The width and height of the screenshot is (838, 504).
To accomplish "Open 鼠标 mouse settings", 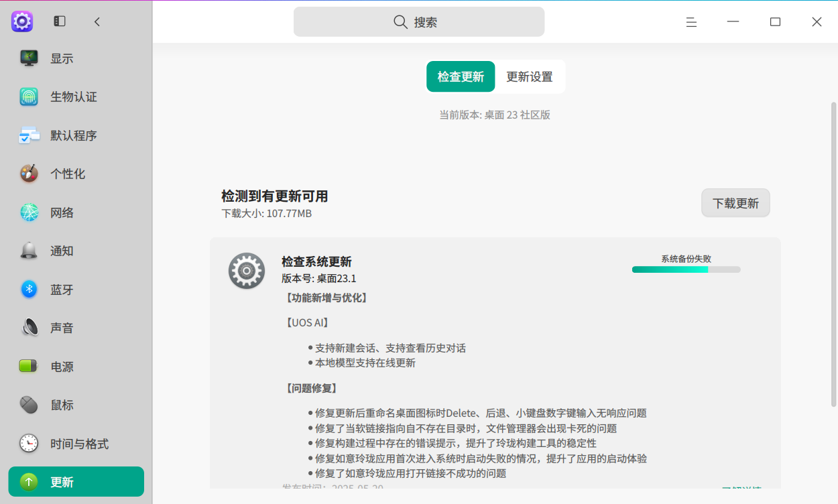I will point(76,405).
